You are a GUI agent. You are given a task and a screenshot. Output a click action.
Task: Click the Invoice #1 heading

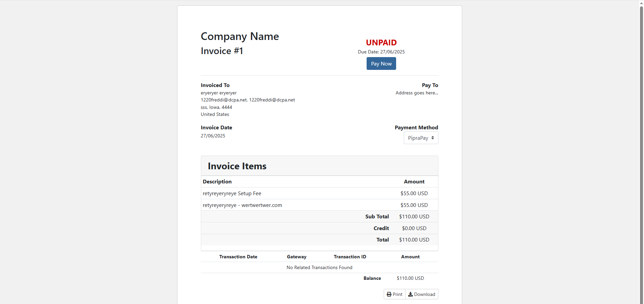[x=222, y=51]
